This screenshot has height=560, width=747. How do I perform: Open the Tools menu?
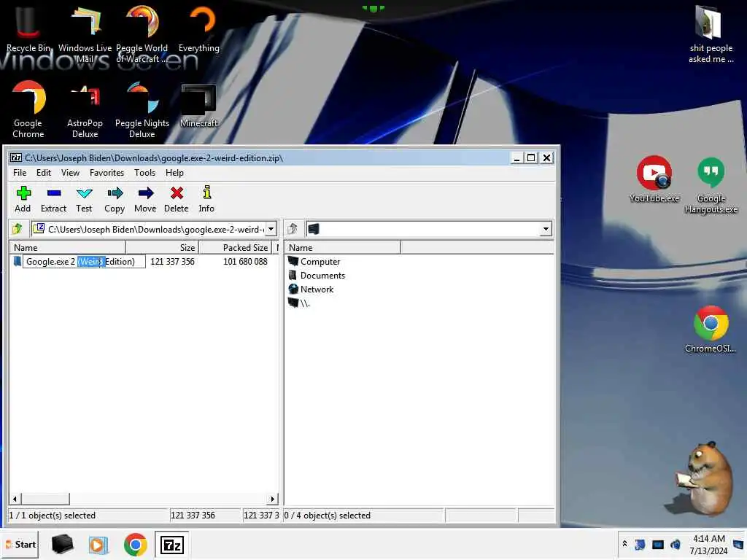144,173
